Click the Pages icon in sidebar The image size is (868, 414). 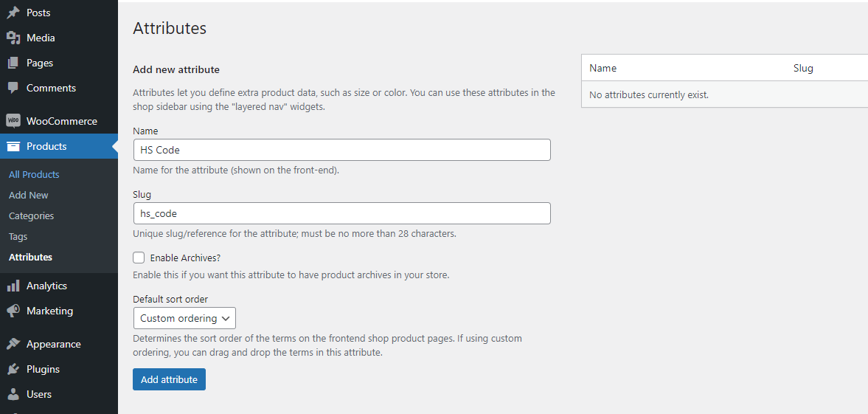[x=13, y=63]
